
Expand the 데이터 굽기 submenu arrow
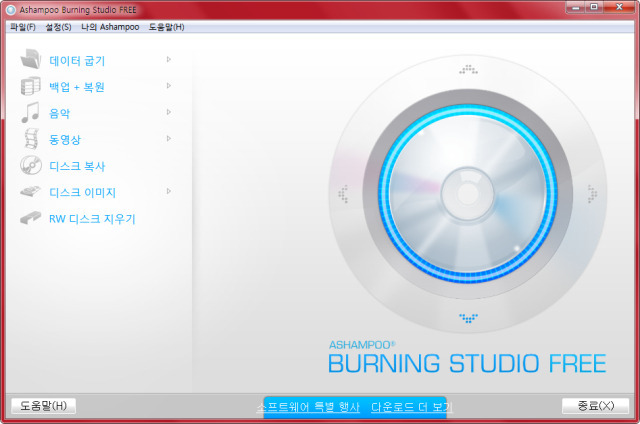point(169,60)
